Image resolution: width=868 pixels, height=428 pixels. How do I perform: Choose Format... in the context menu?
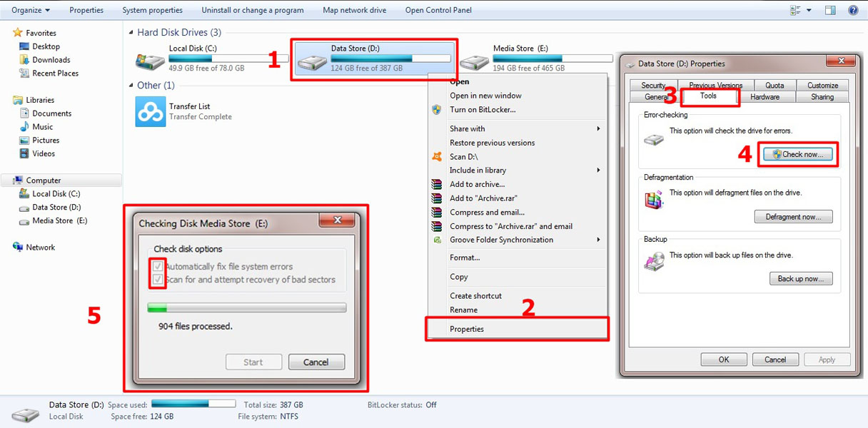tap(465, 258)
